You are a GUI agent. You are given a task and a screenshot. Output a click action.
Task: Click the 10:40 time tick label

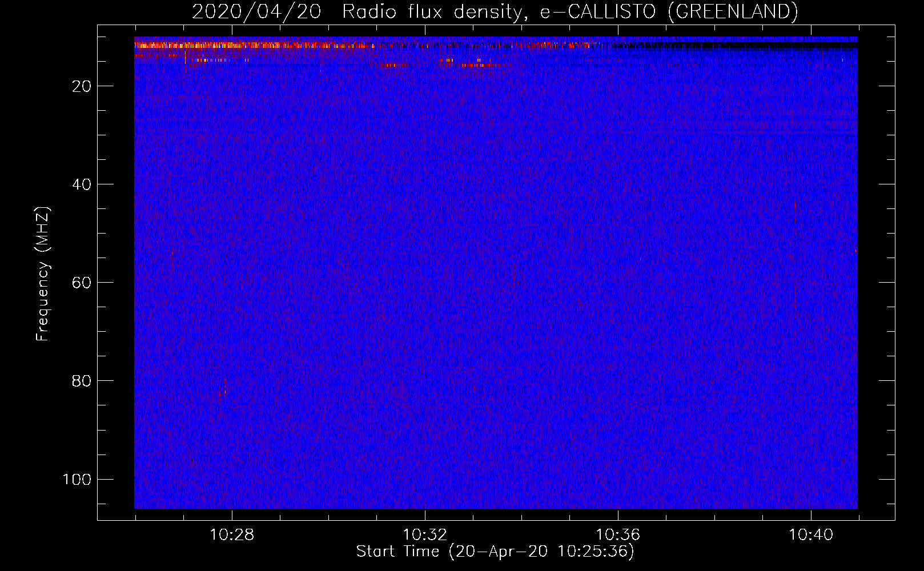[811, 535]
